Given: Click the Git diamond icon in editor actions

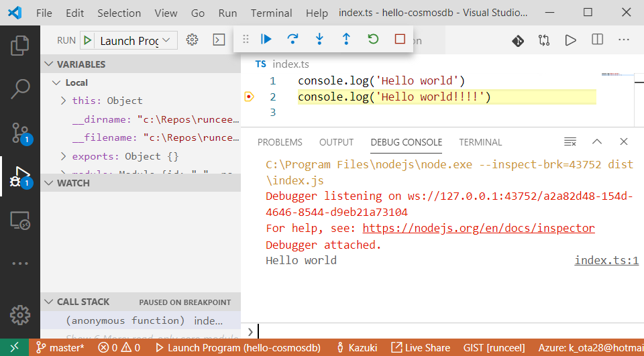Looking at the screenshot, I should pos(517,40).
